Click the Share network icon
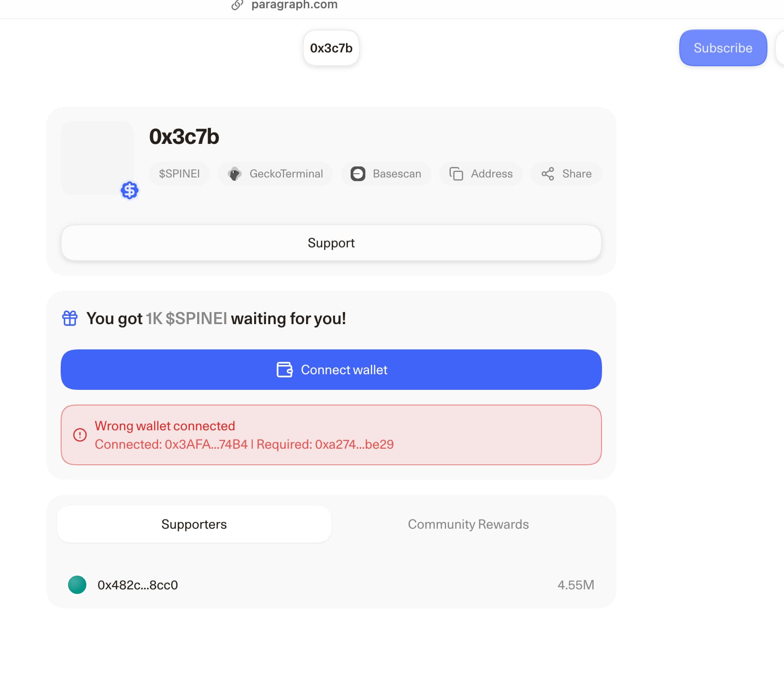The width and height of the screenshot is (784, 685). [547, 174]
